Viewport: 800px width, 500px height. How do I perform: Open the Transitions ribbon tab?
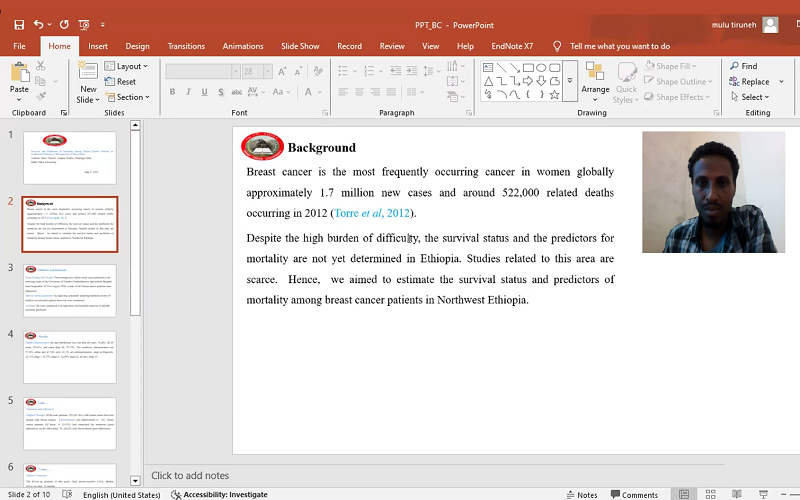[x=186, y=46]
